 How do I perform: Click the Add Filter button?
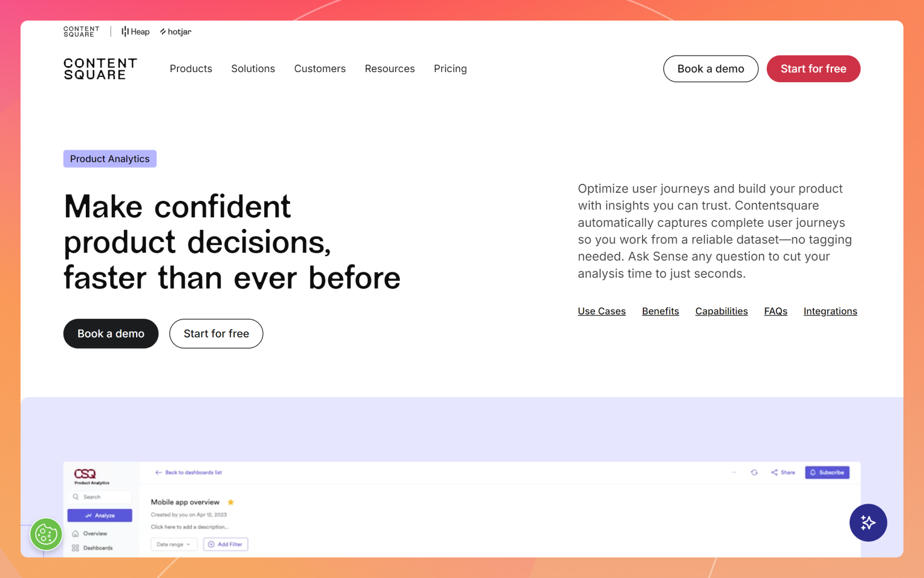click(226, 544)
